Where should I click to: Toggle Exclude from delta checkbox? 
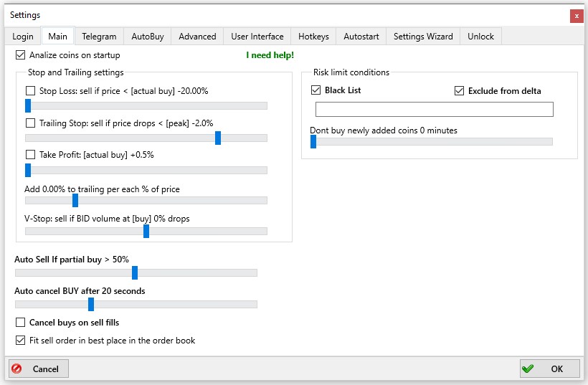click(x=460, y=91)
